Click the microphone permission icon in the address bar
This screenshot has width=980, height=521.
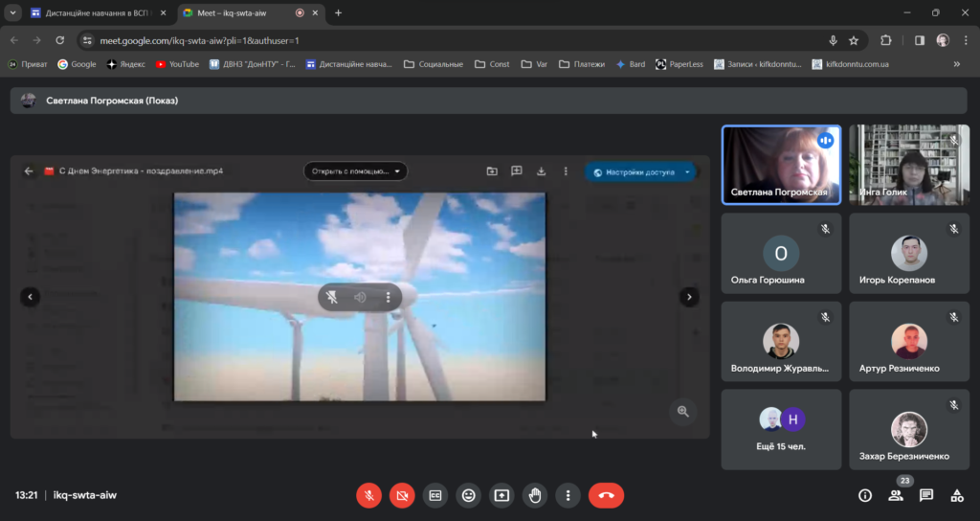click(834, 40)
